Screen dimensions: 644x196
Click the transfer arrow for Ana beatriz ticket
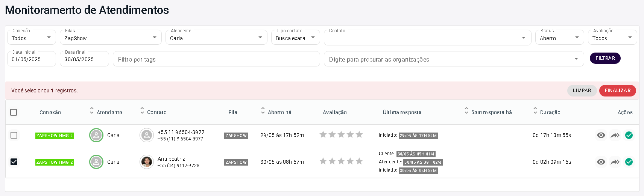(x=615, y=162)
